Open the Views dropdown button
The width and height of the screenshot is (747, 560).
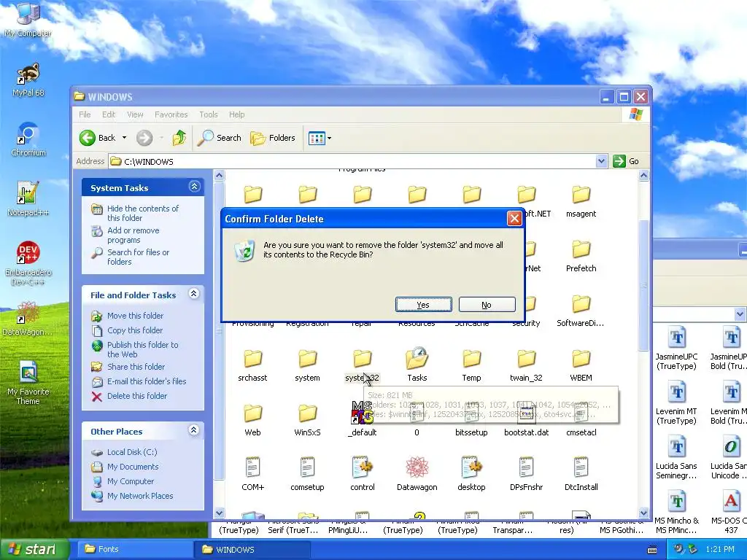click(320, 138)
